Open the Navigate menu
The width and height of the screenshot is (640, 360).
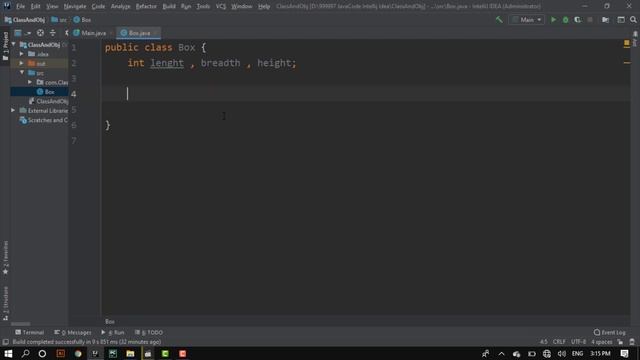tap(75, 7)
